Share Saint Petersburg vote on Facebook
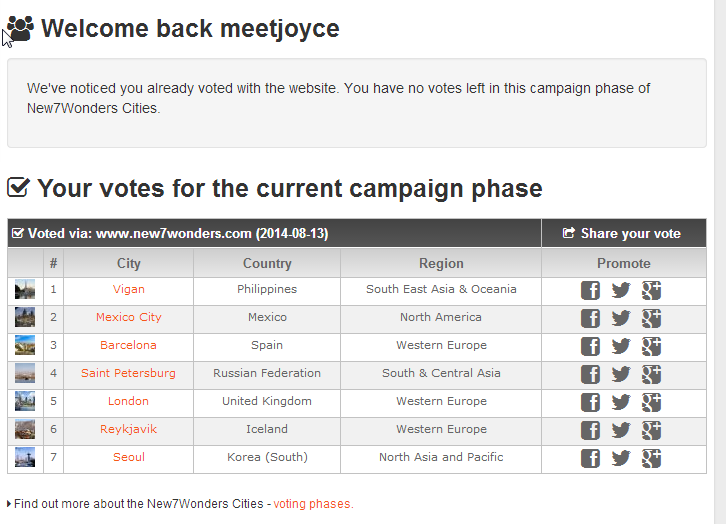Screen dimensions: 726x524 click(590, 374)
